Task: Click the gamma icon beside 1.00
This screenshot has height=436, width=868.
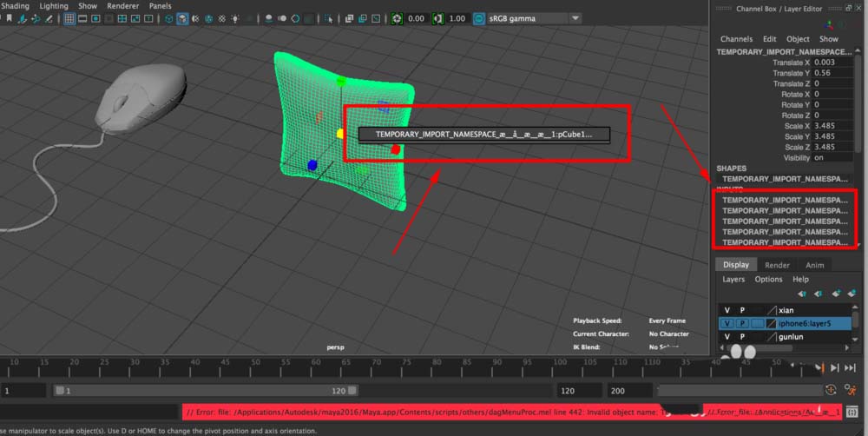Action: pyautogui.click(x=437, y=18)
